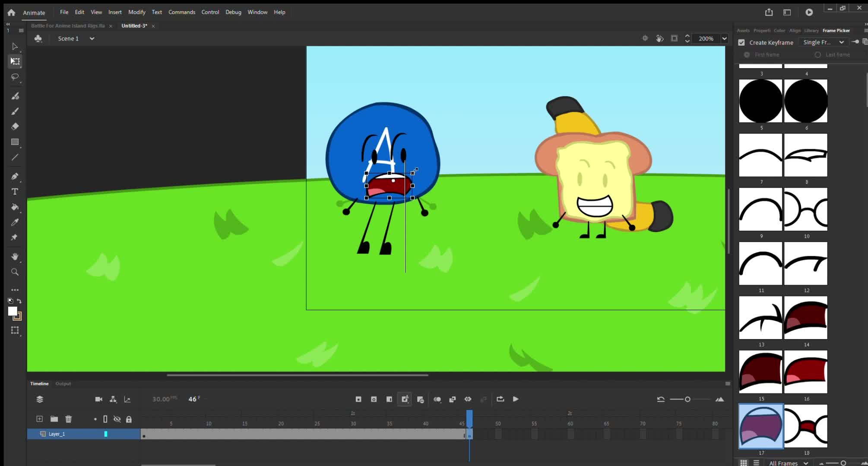The width and height of the screenshot is (868, 466).
Task: Select the Classic Brush tool
Action: click(x=15, y=111)
